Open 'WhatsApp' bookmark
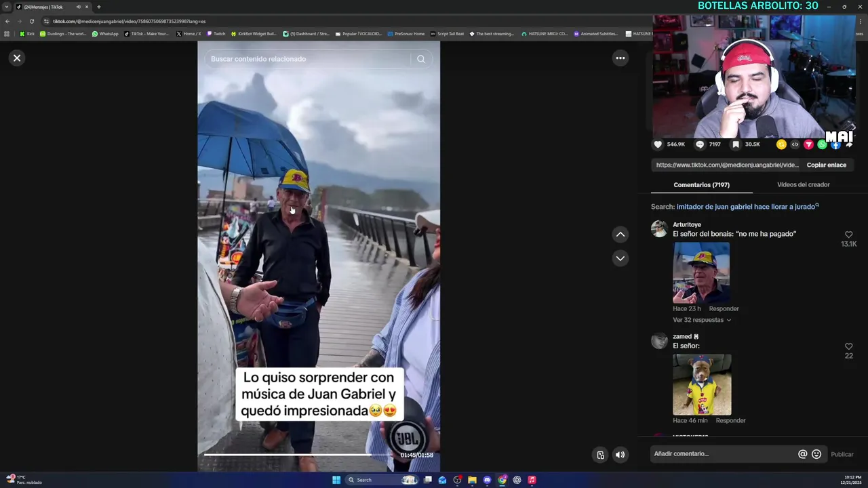Image resolution: width=868 pixels, height=488 pixels. (x=105, y=34)
